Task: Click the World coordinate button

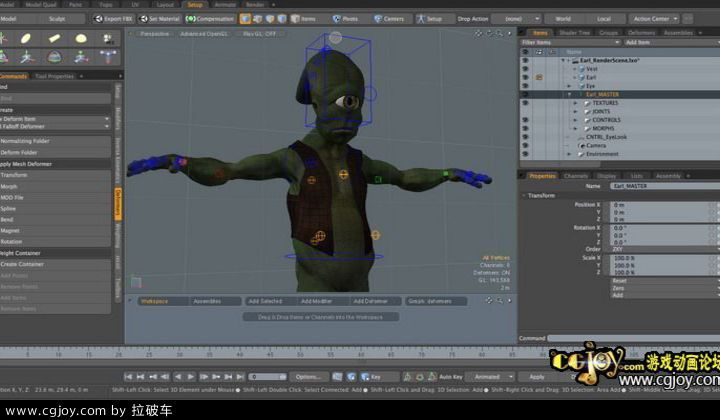Action: (x=563, y=19)
